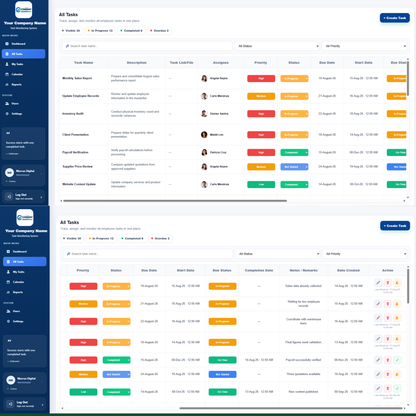Open Completed status dropdown for Payroll Verification

pos(294,153)
